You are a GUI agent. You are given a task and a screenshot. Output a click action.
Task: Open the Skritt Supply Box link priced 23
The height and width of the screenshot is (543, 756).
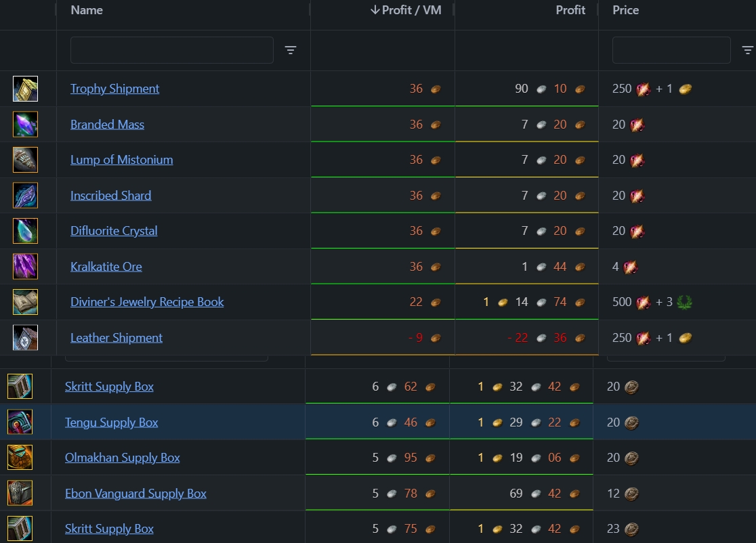[110, 529]
